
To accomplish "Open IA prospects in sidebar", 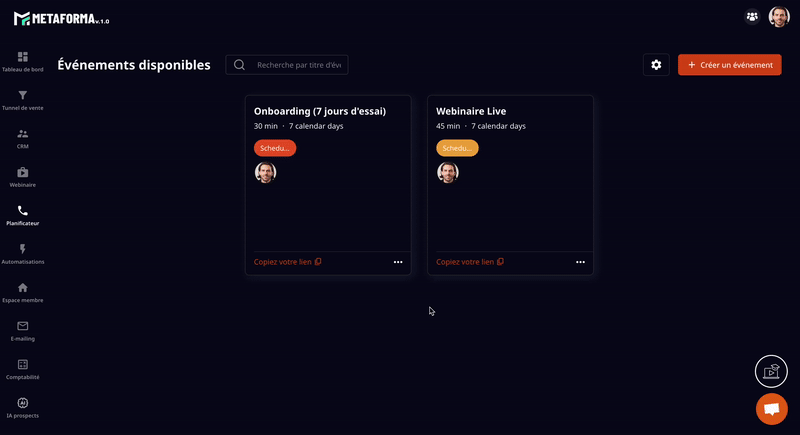I will [22, 403].
